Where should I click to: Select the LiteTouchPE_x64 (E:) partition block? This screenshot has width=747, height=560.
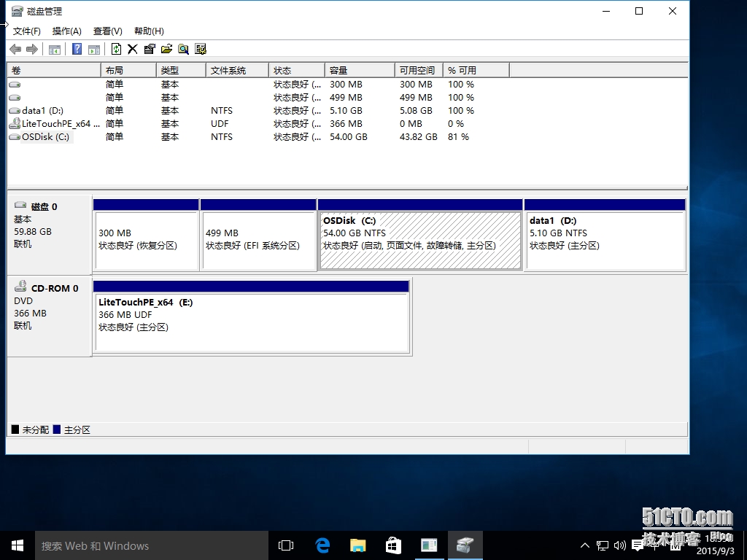point(252,323)
